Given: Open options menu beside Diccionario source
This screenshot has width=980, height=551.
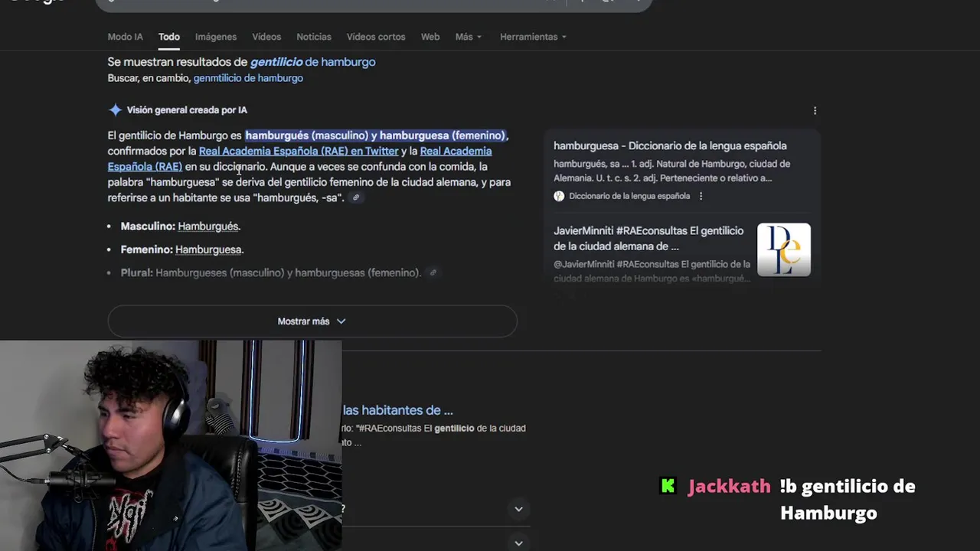Looking at the screenshot, I should tap(701, 196).
